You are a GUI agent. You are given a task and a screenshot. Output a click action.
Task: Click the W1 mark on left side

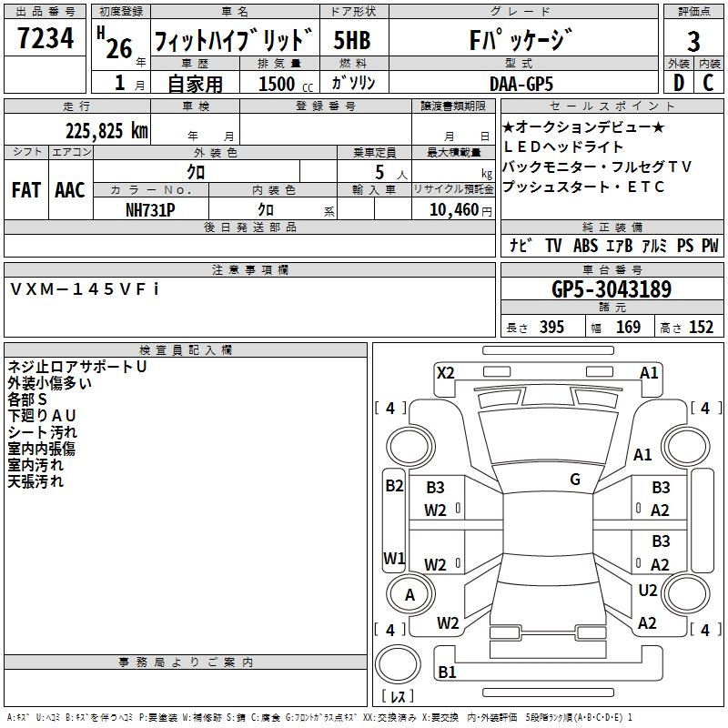click(393, 558)
